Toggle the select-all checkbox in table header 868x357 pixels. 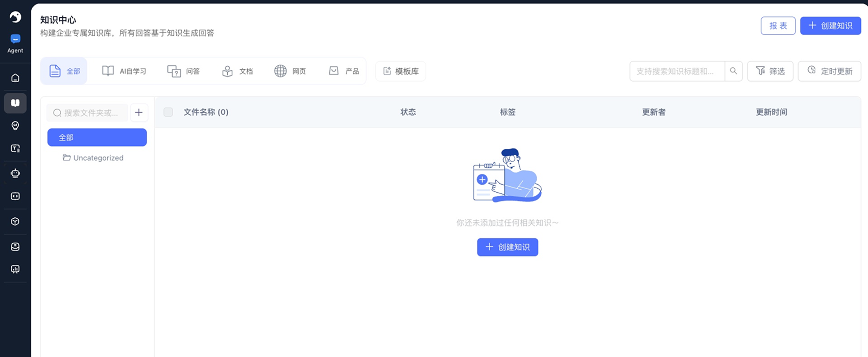coord(168,112)
